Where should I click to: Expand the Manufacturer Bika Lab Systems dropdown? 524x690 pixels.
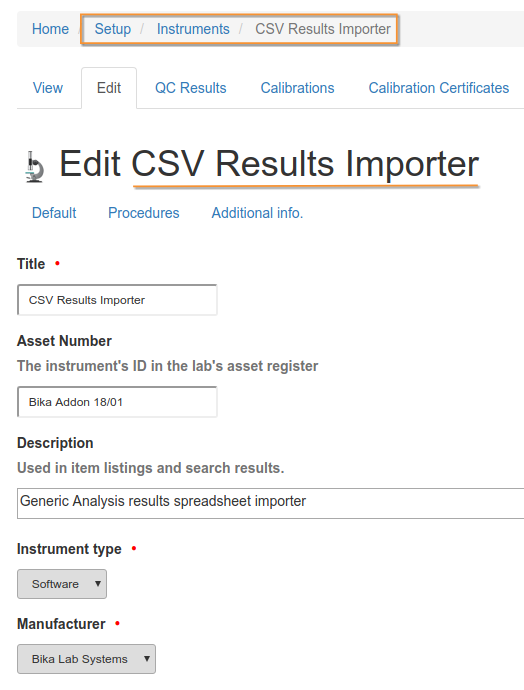[86, 659]
